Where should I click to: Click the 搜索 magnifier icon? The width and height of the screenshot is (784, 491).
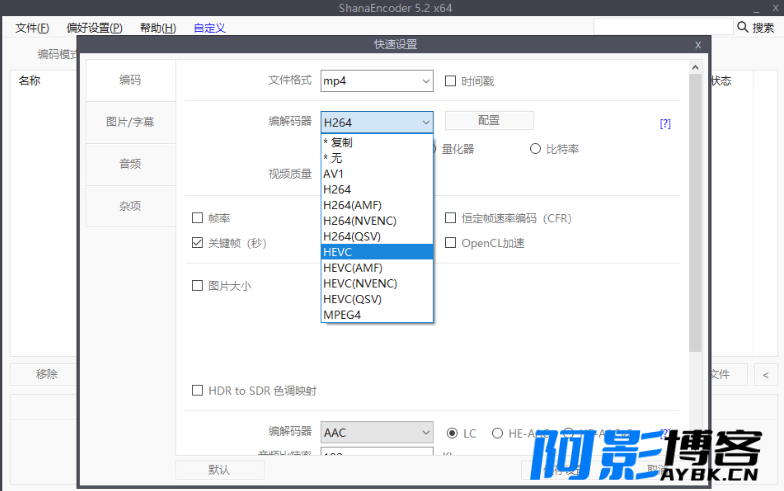tap(742, 27)
